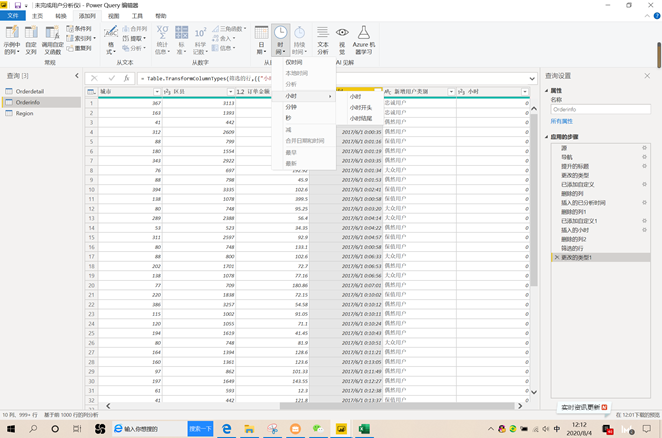Collapse the 属性 properties section
Image resolution: width=662 pixels, height=438 pixels.
pos(547,90)
